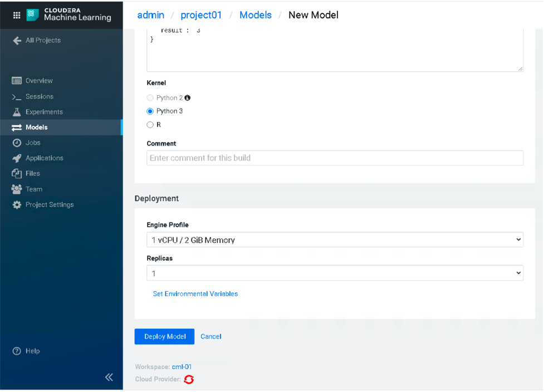Select the Python 3 kernel radio button
This screenshot has width=544, height=392.
[x=150, y=111]
